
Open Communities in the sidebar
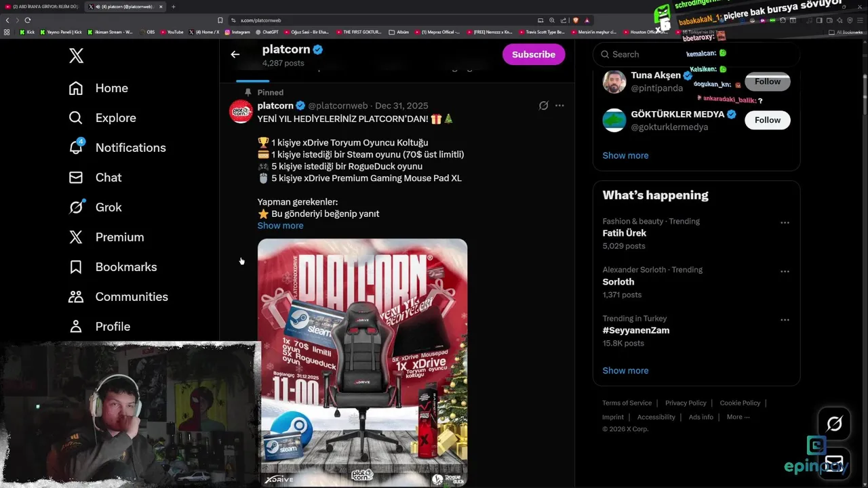118,297
